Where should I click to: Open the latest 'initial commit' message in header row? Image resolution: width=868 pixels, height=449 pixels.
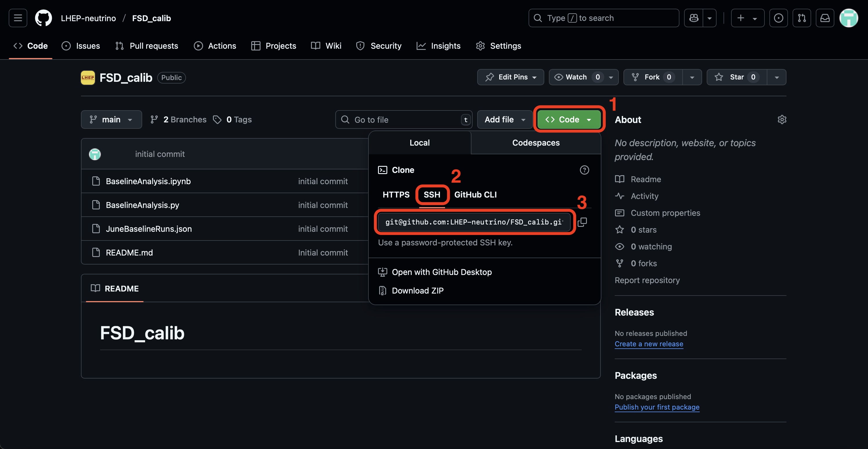point(160,154)
